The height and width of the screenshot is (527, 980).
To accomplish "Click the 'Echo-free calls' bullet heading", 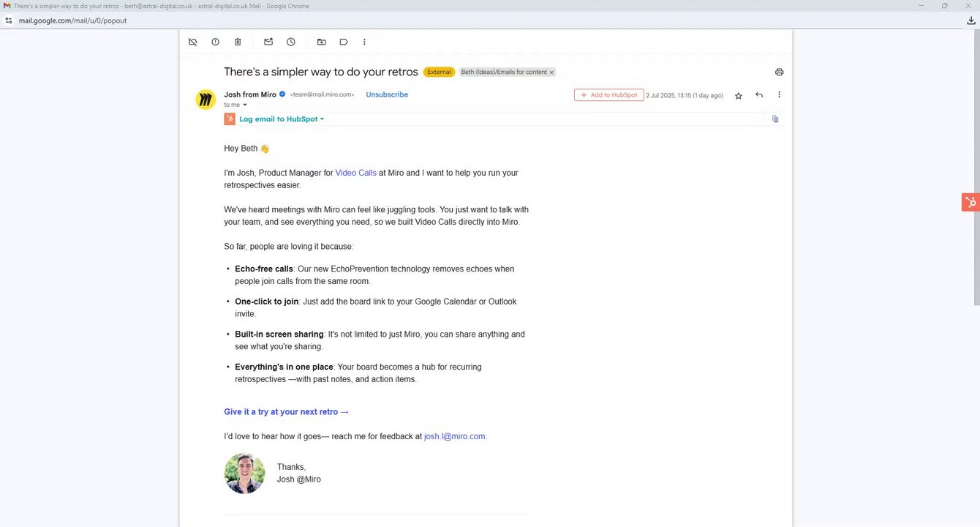I will tap(263, 269).
